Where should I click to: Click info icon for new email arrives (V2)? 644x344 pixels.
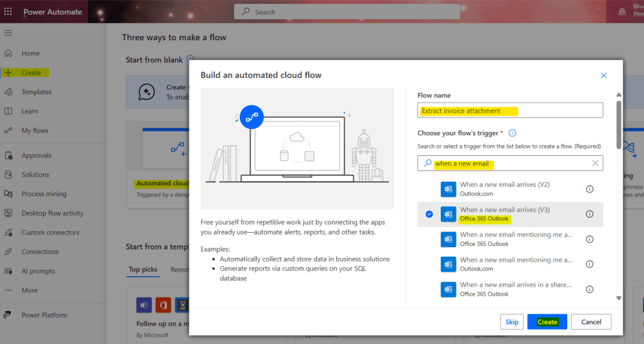coord(590,189)
